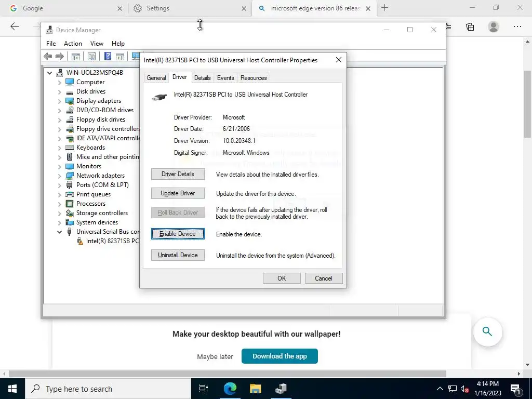
Task: Click the Disk drives category icon
Action: (x=70, y=91)
